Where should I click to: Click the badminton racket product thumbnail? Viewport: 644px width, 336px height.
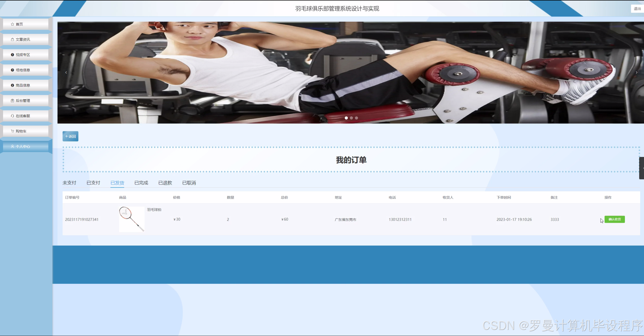pyautogui.click(x=132, y=219)
